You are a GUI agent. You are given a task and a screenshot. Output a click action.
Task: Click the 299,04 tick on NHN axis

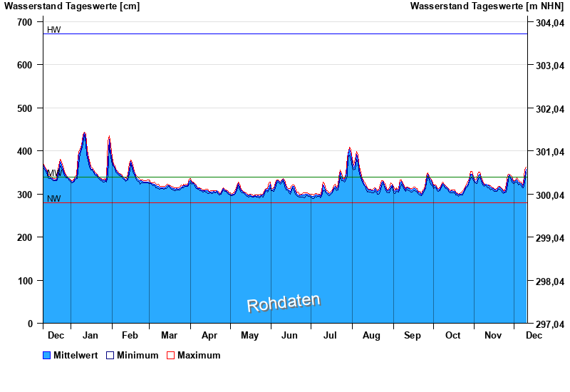click(x=549, y=238)
